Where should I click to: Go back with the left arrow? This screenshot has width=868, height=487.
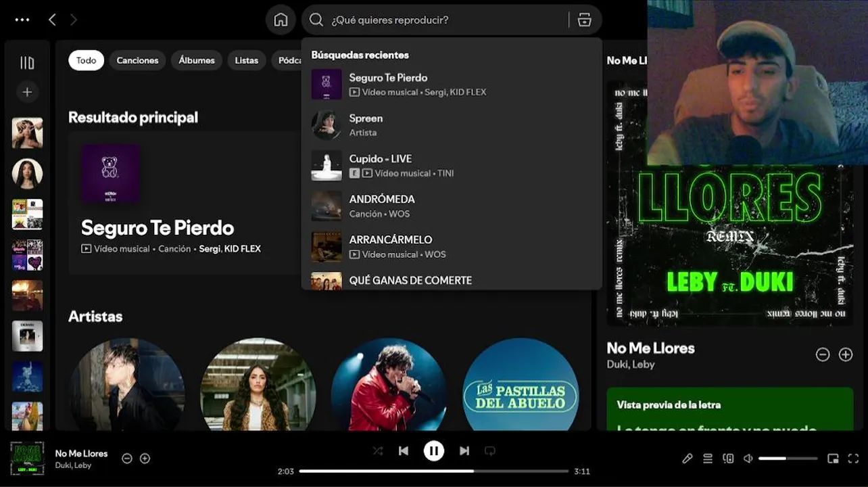[x=52, y=20]
